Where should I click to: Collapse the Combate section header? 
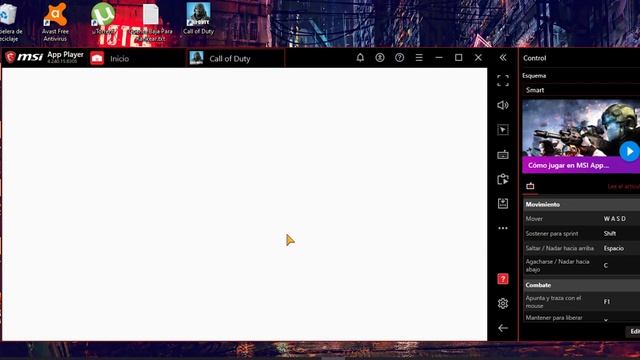582,285
